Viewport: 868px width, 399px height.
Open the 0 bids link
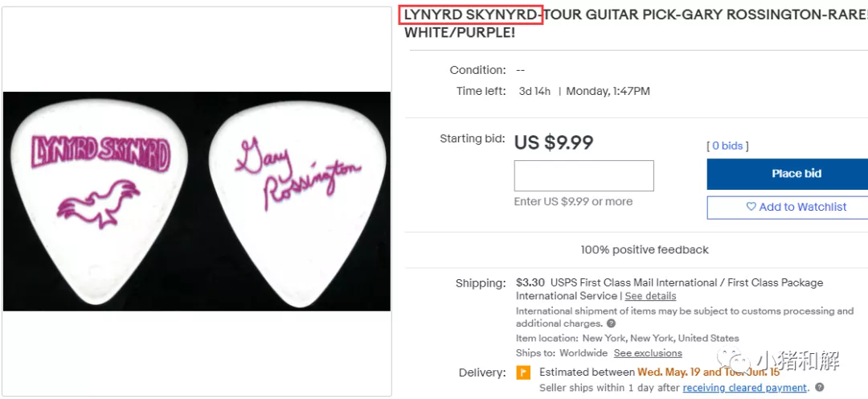coord(727,146)
